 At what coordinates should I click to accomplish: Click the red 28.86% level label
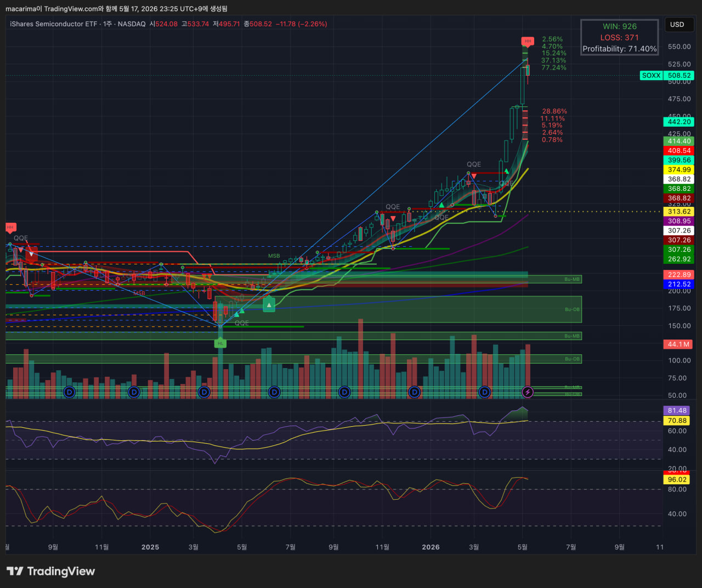coord(554,111)
